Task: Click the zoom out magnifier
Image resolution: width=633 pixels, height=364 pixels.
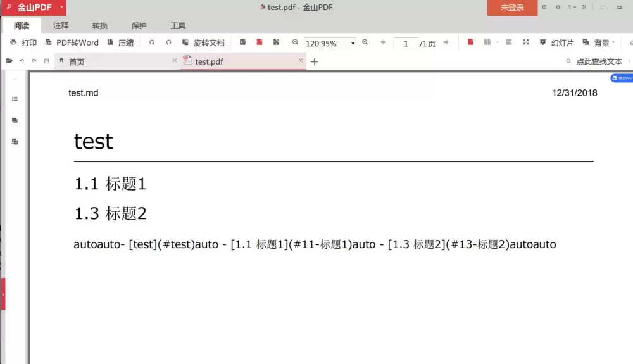Action: 295,42
